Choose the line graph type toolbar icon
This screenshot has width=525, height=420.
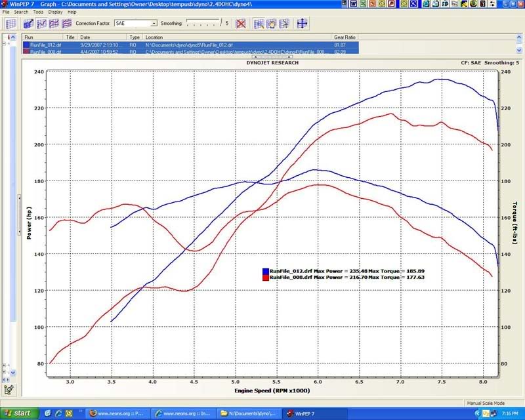41,24
